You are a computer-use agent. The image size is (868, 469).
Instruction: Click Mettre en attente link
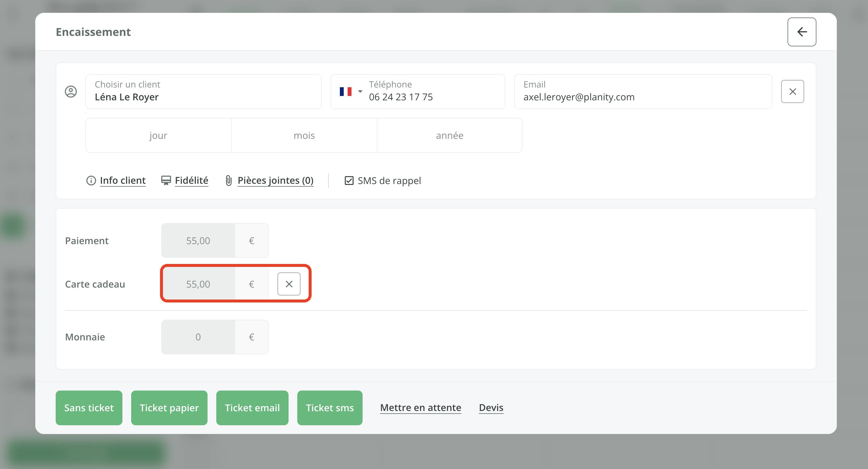coord(420,408)
